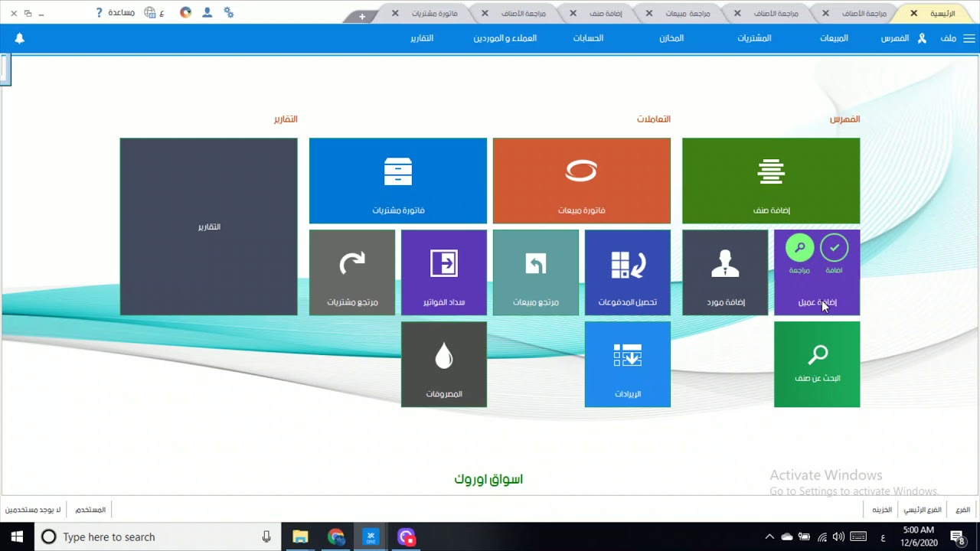The width and height of the screenshot is (980, 551).
Task: Open settings gears icon in title bar
Action: click(x=228, y=13)
